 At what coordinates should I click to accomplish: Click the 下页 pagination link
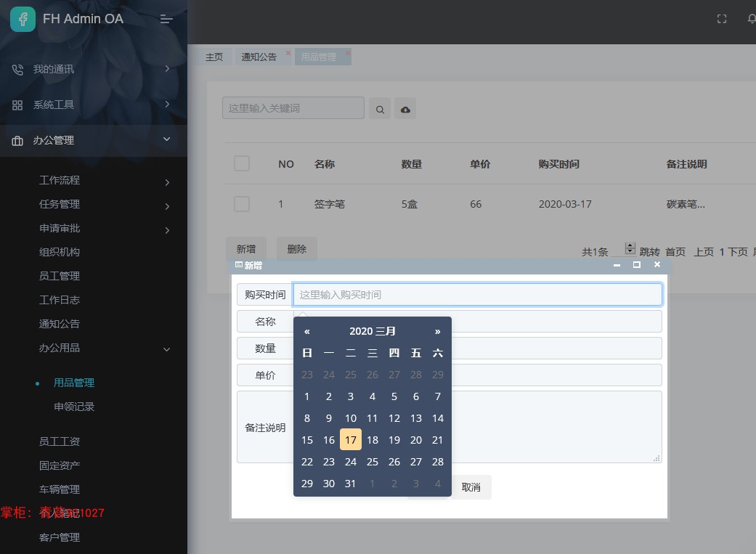[737, 252]
